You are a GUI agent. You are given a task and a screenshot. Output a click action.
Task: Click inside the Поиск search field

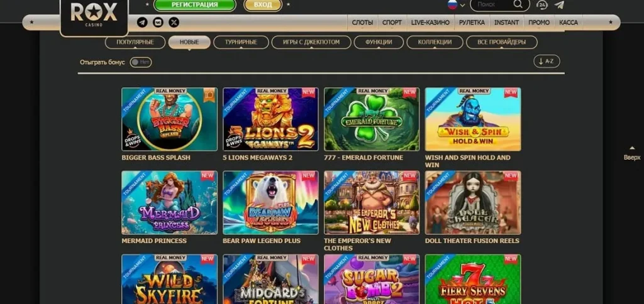[x=492, y=5]
